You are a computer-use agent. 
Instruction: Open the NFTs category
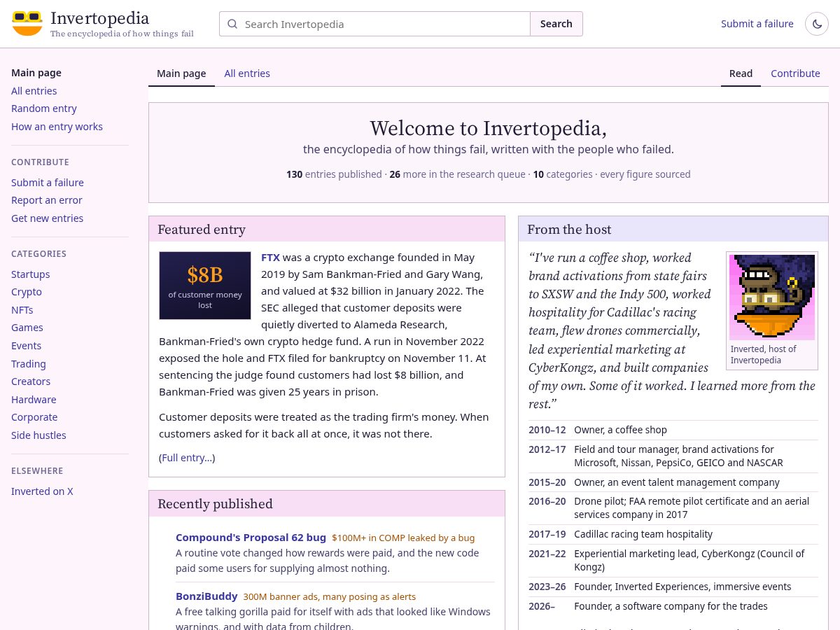click(22, 310)
